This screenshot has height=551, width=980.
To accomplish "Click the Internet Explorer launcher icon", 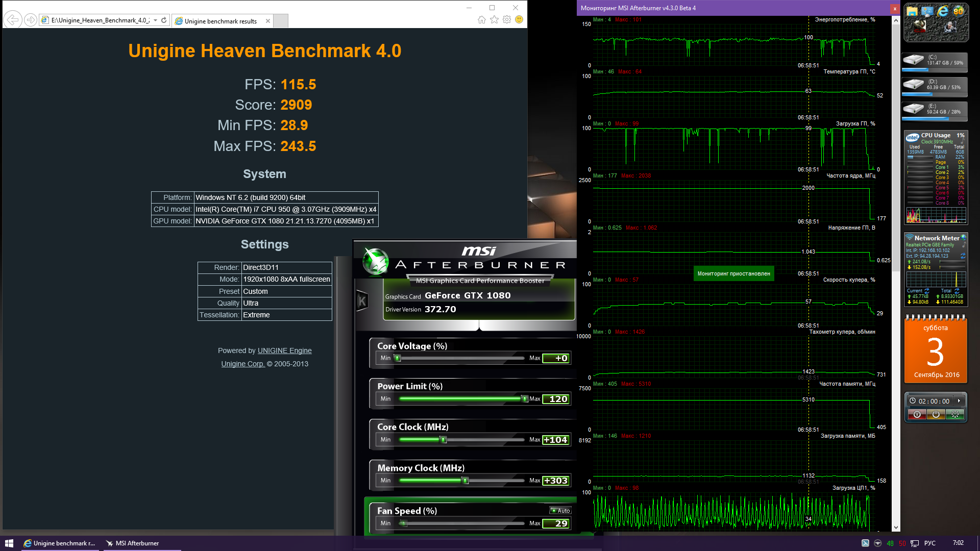I will pos(943,11).
